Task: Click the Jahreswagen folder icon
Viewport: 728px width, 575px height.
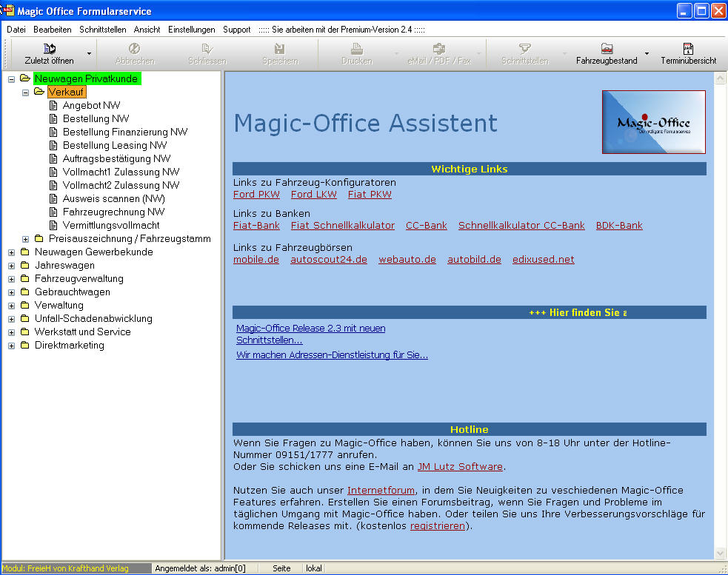Action: coord(25,265)
